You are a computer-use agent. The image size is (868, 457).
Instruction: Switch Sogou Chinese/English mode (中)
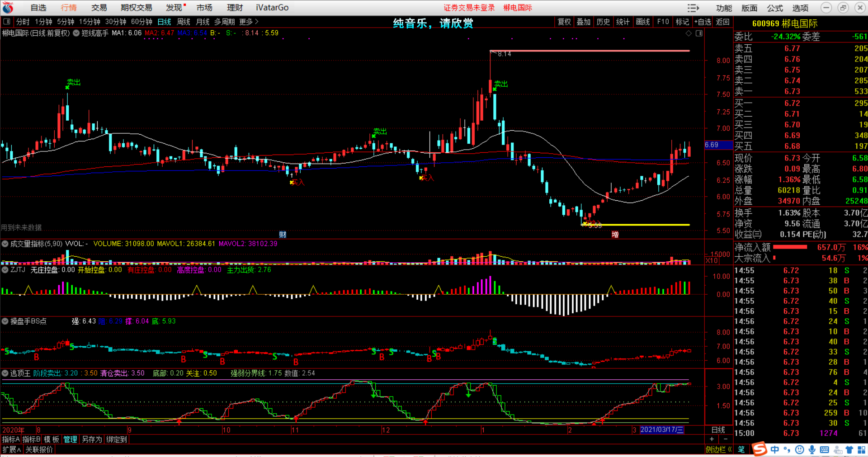pyautogui.click(x=775, y=449)
